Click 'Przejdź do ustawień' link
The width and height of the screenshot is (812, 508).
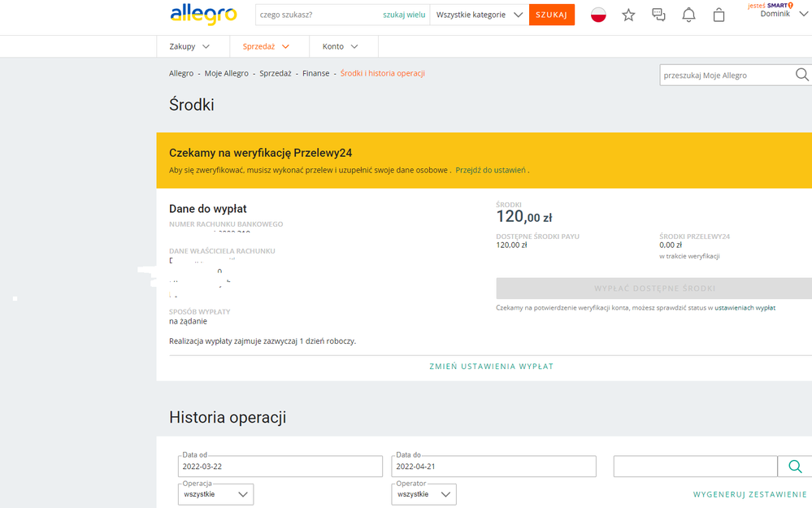click(x=490, y=170)
